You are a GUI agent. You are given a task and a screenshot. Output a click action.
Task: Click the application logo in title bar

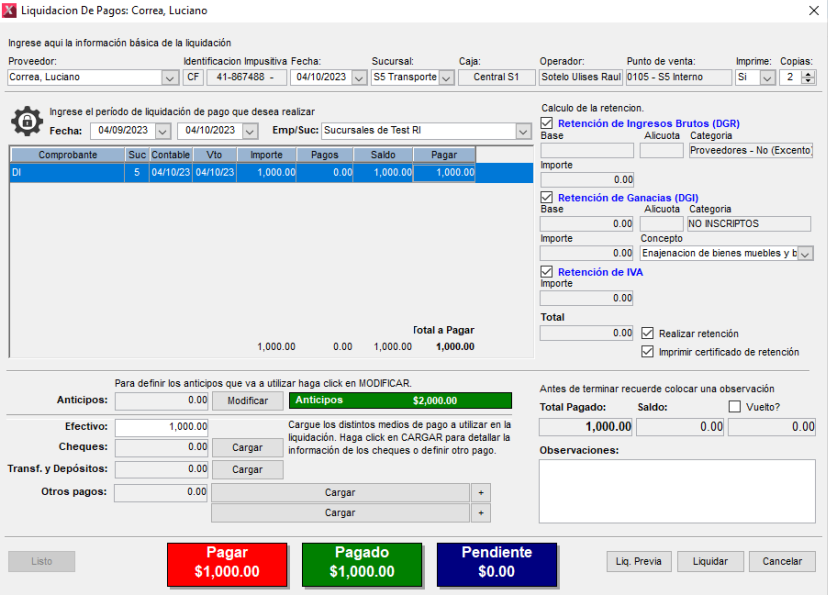click(11, 10)
